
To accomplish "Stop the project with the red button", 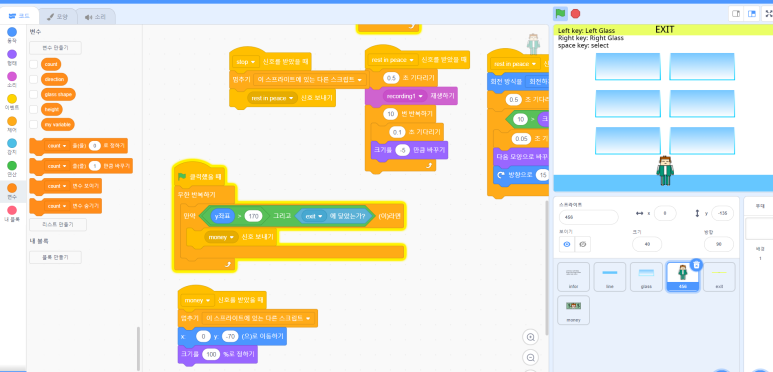I will (x=575, y=14).
